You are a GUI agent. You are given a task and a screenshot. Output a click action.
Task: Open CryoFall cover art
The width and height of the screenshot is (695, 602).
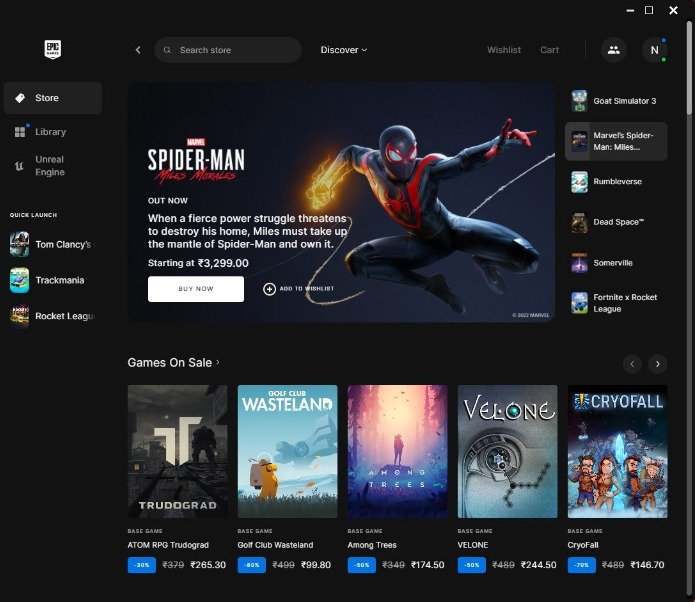[x=617, y=451]
